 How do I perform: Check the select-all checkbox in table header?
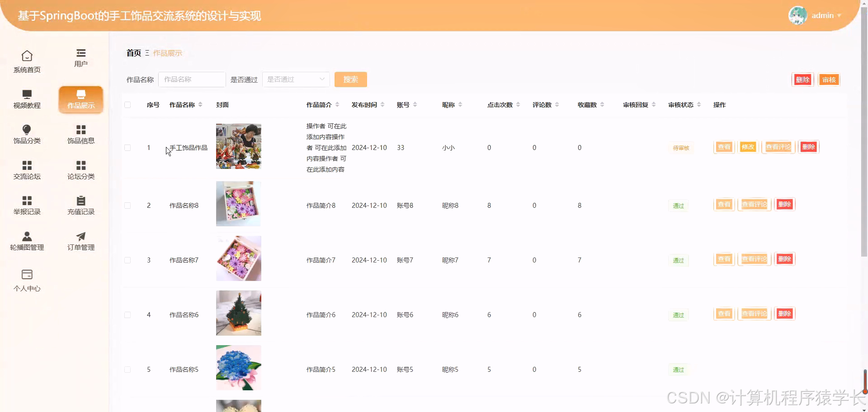pyautogui.click(x=127, y=104)
